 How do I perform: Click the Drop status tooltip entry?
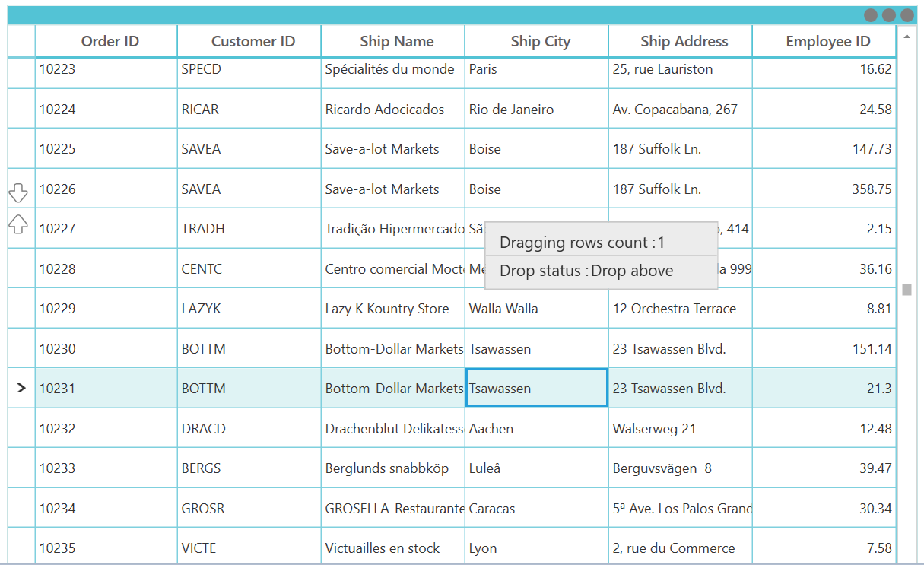(x=601, y=270)
